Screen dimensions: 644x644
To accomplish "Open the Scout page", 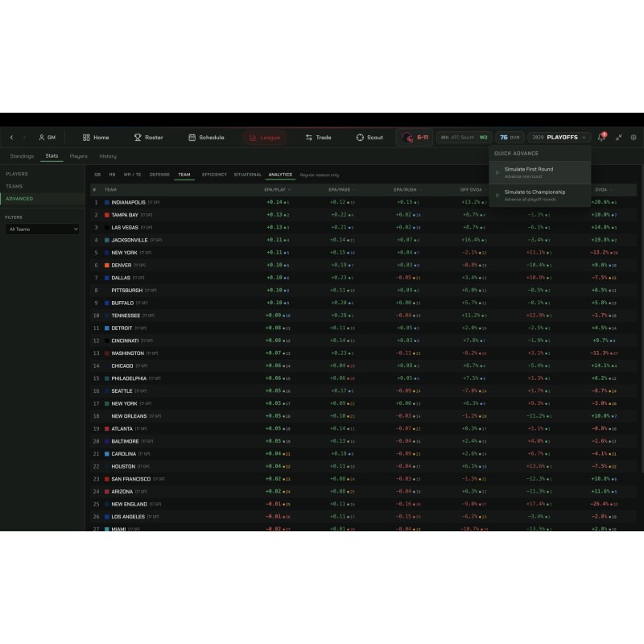I will [369, 137].
